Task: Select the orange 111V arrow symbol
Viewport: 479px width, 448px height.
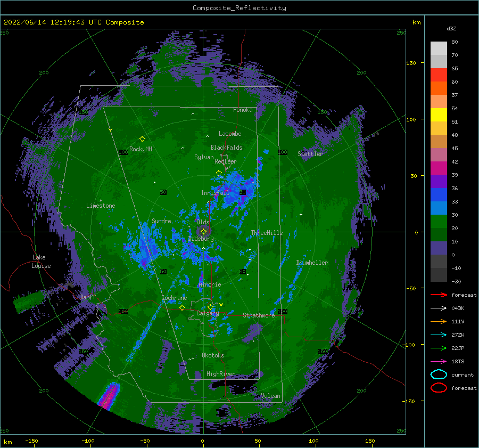Action: (x=439, y=321)
